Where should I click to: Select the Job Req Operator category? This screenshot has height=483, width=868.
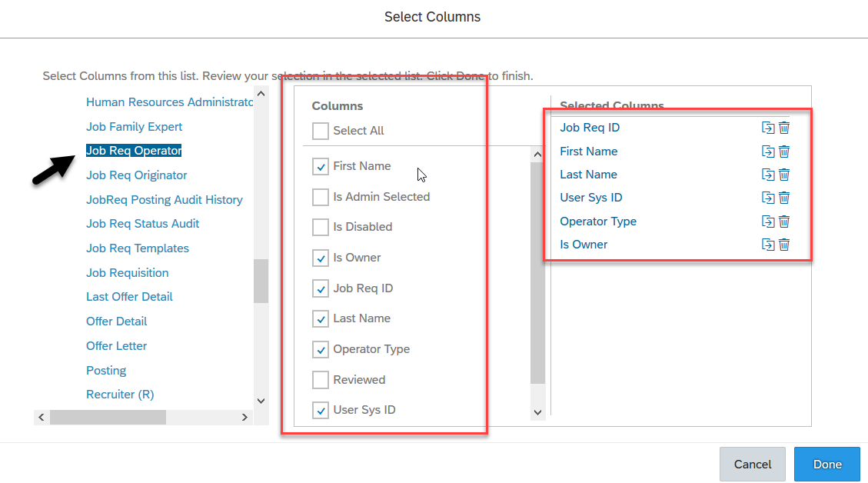(x=134, y=151)
